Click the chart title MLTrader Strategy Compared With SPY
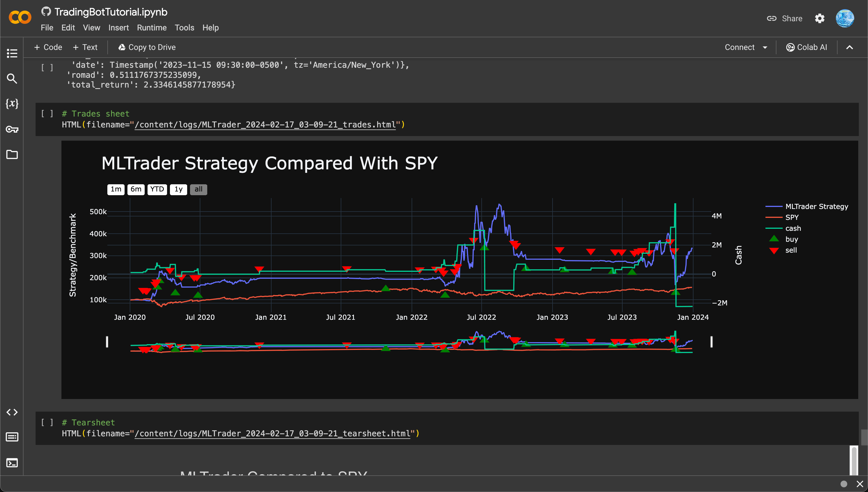This screenshot has height=492, width=868. [269, 163]
